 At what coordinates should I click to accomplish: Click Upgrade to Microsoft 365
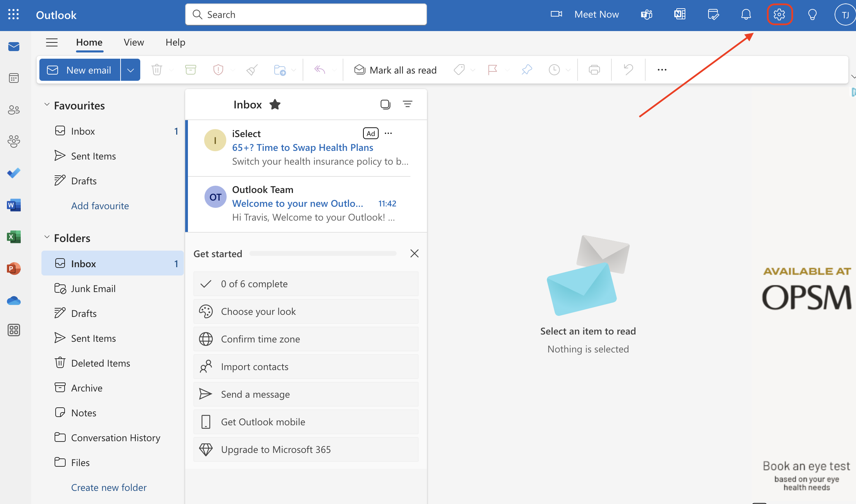coord(306,449)
